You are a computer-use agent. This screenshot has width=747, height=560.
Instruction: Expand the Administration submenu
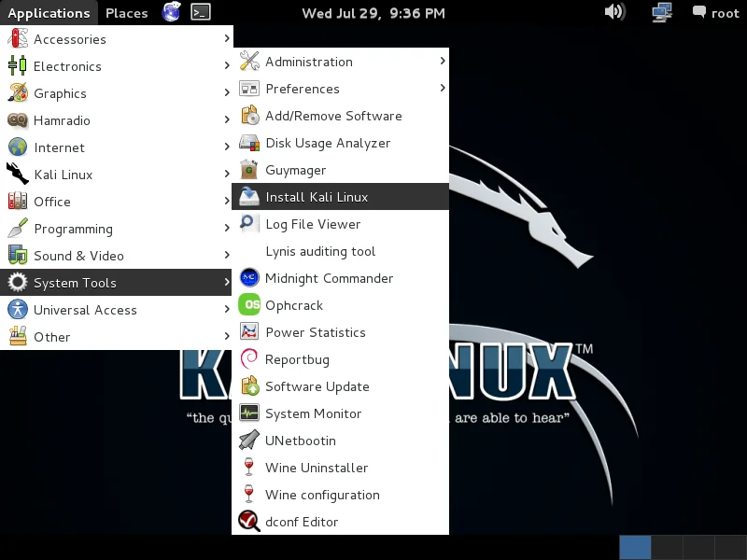tap(308, 62)
